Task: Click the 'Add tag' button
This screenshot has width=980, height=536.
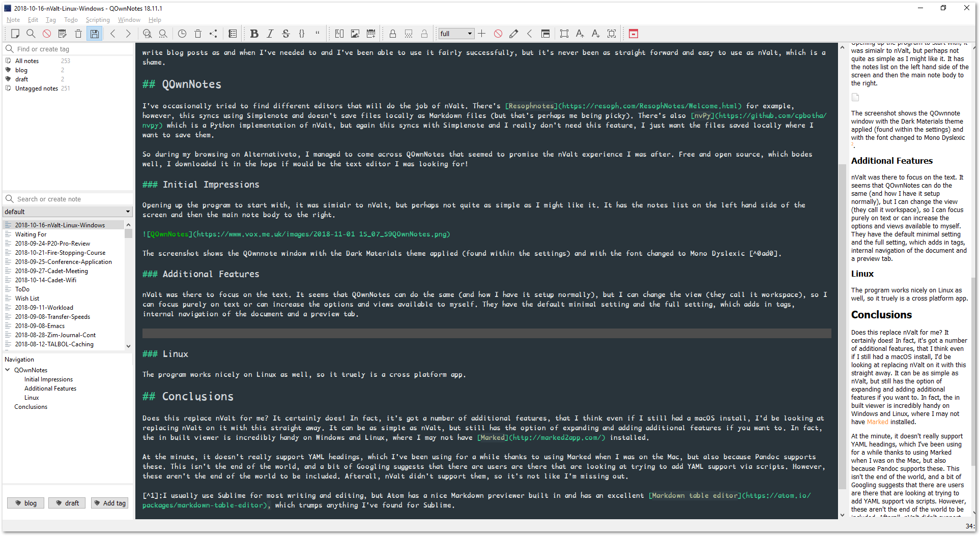Action: [x=109, y=503]
